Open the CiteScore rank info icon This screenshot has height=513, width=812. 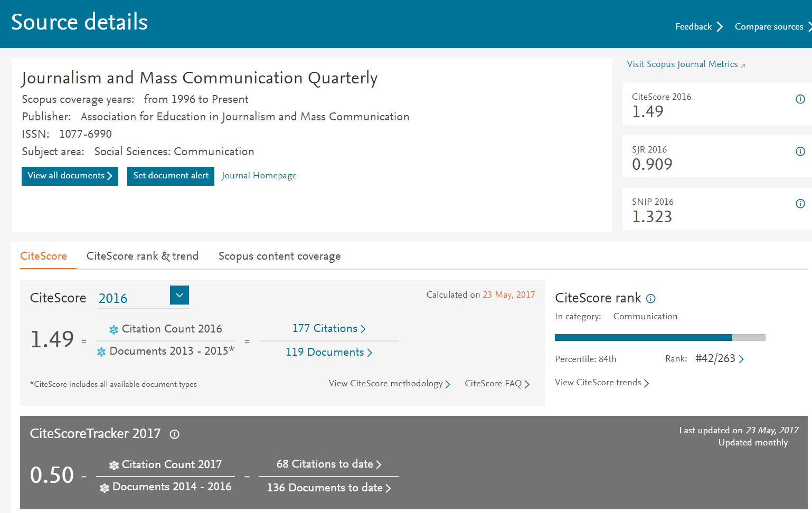click(651, 299)
